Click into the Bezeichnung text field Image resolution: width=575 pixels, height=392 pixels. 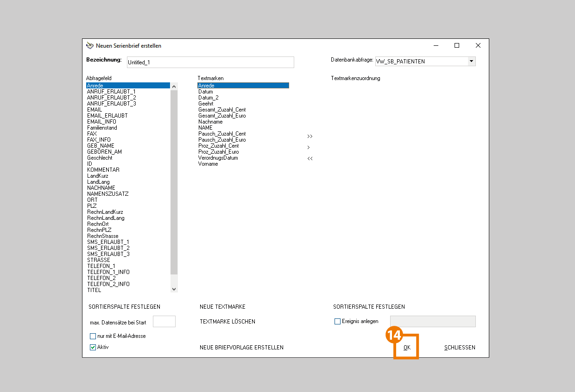209,62
